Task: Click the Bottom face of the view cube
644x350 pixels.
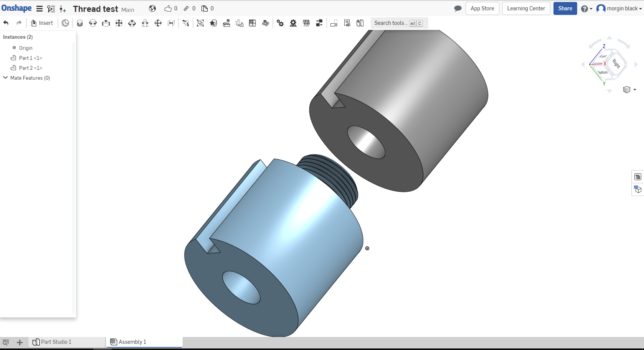Action: (603, 72)
